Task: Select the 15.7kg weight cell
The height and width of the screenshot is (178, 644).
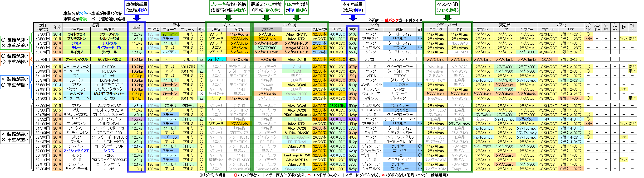Action: pos(137,119)
